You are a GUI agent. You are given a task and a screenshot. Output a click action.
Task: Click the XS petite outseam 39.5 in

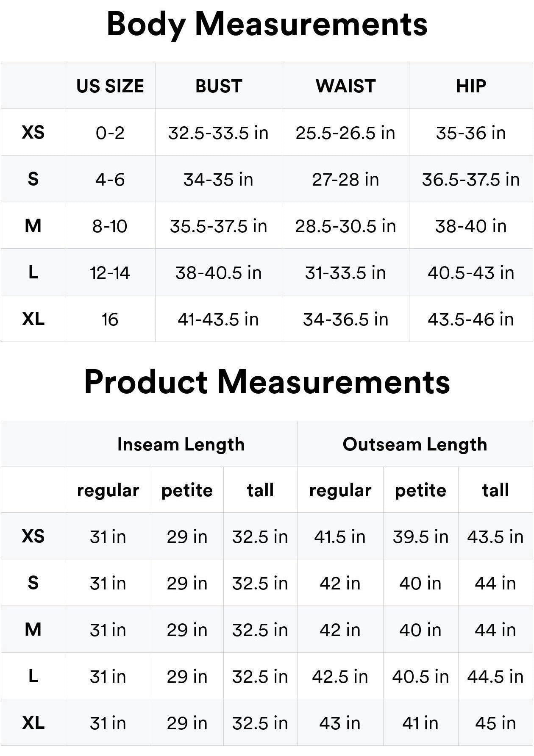click(420, 536)
